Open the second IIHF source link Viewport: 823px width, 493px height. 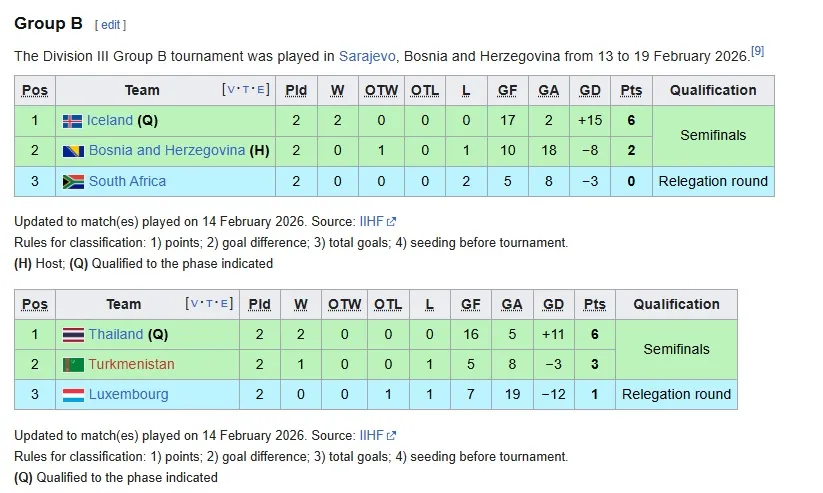pyautogui.click(x=371, y=435)
